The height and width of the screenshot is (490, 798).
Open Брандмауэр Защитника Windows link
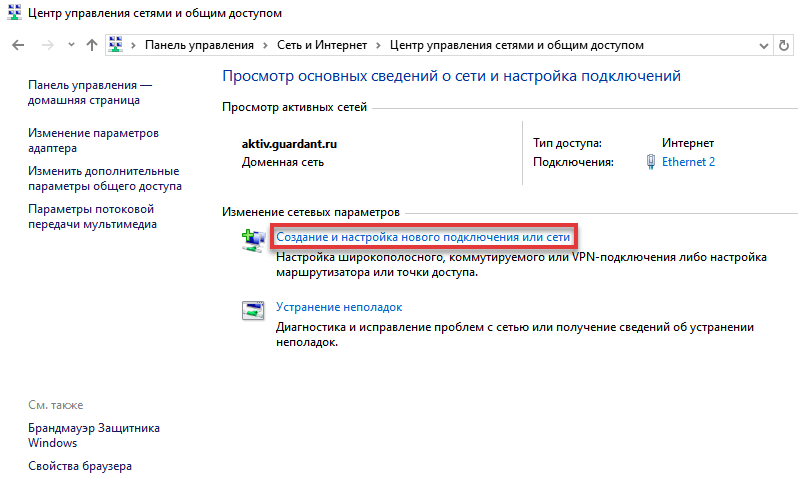tap(94, 436)
